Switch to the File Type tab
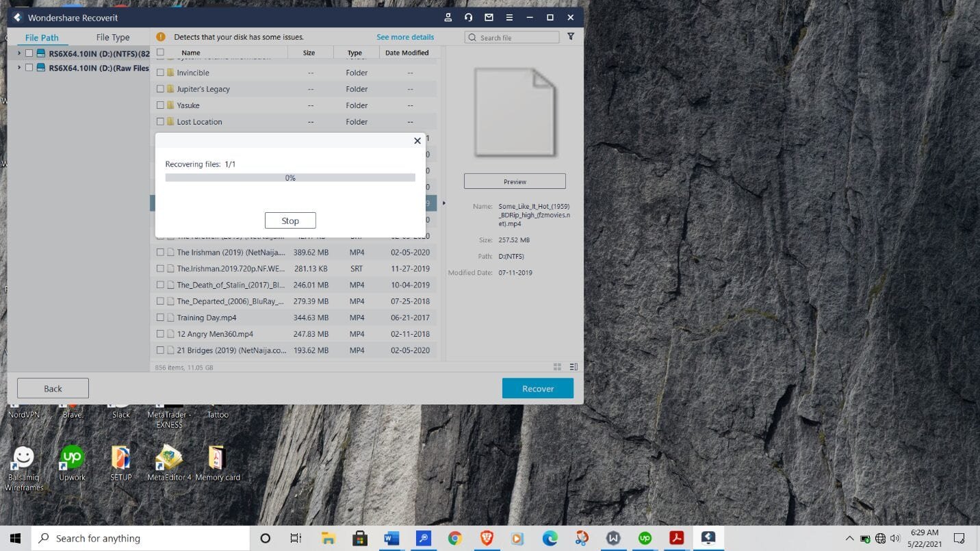Image resolution: width=980 pixels, height=551 pixels. [113, 38]
